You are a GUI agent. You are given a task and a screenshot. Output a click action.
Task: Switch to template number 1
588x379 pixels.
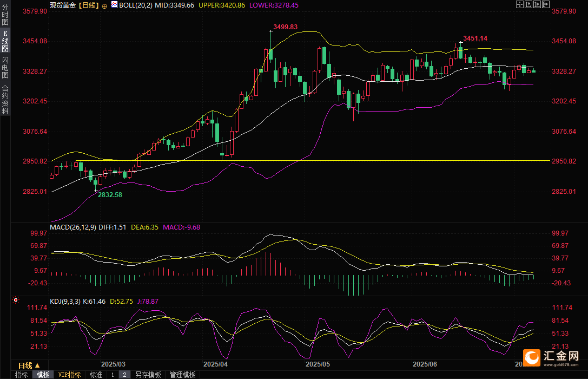[113, 375]
